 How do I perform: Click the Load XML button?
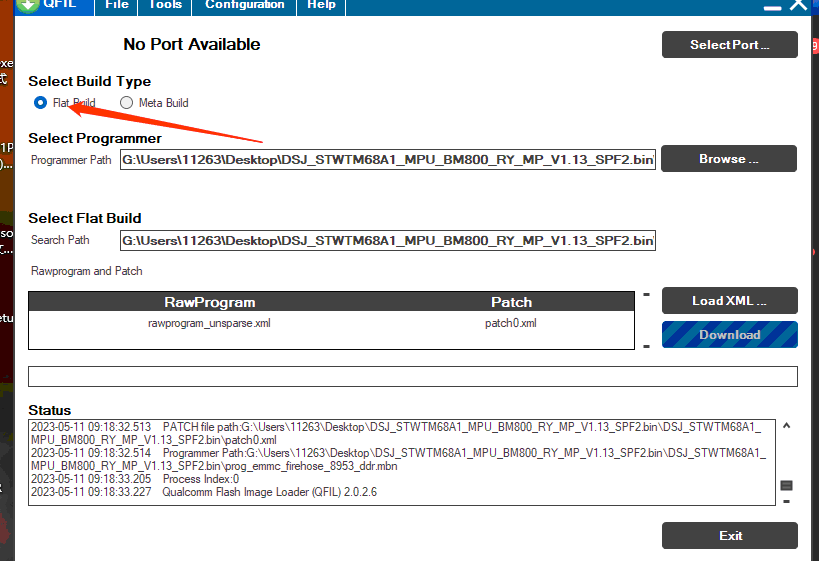click(x=729, y=301)
